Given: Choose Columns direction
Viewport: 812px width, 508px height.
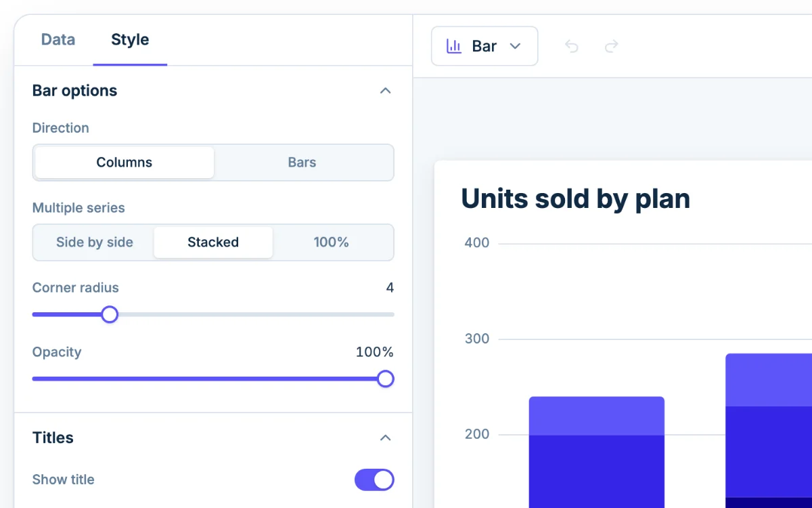Looking at the screenshot, I should (125, 163).
